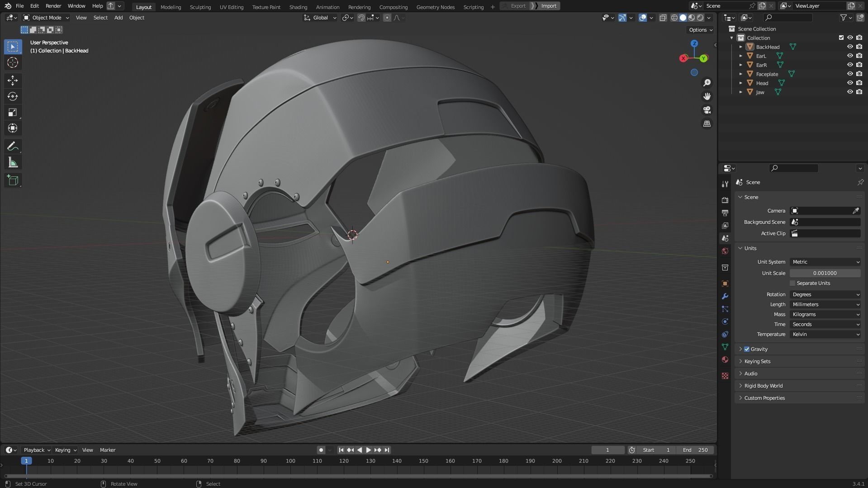Play the animation forward

(x=368, y=450)
